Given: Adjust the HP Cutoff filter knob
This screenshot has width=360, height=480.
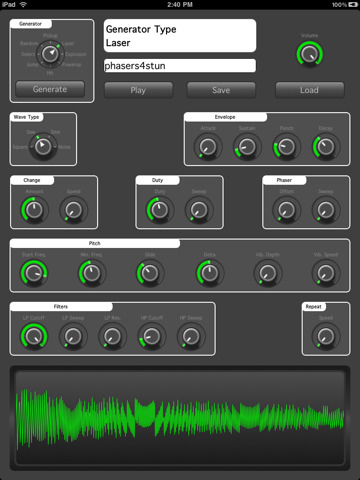Looking at the screenshot, I should 152,337.
